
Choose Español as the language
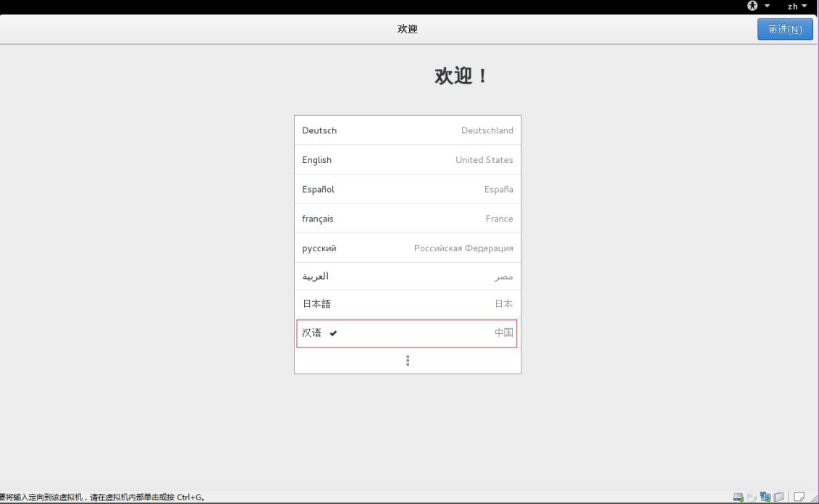408,189
